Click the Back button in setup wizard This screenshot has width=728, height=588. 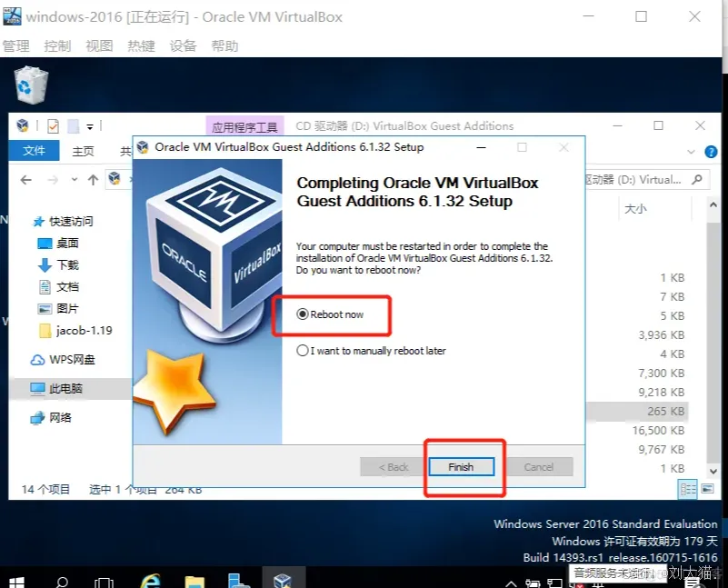394,467
